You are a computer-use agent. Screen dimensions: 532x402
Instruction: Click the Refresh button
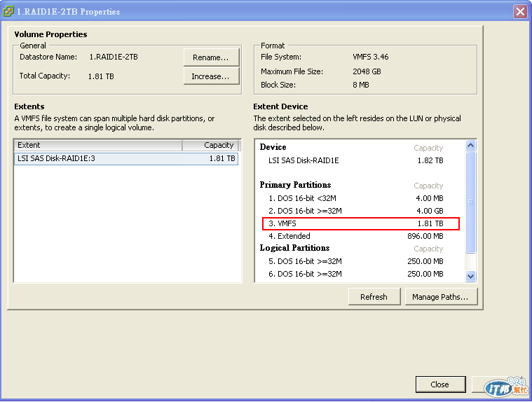374,297
